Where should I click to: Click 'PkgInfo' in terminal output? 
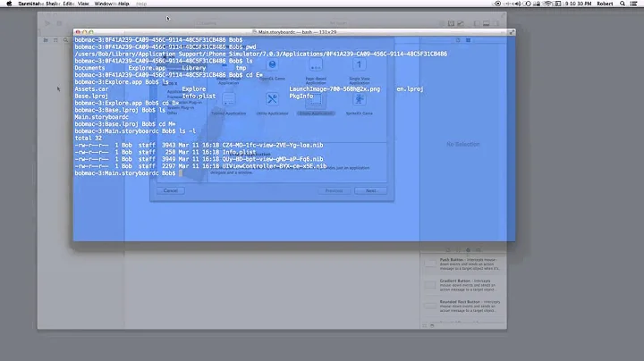(301, 96)
